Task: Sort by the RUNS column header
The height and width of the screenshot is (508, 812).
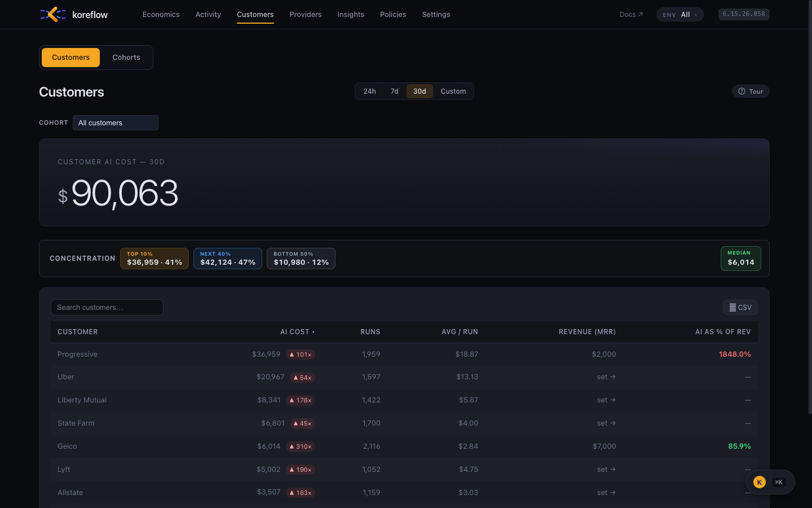Action: (370, 332)
